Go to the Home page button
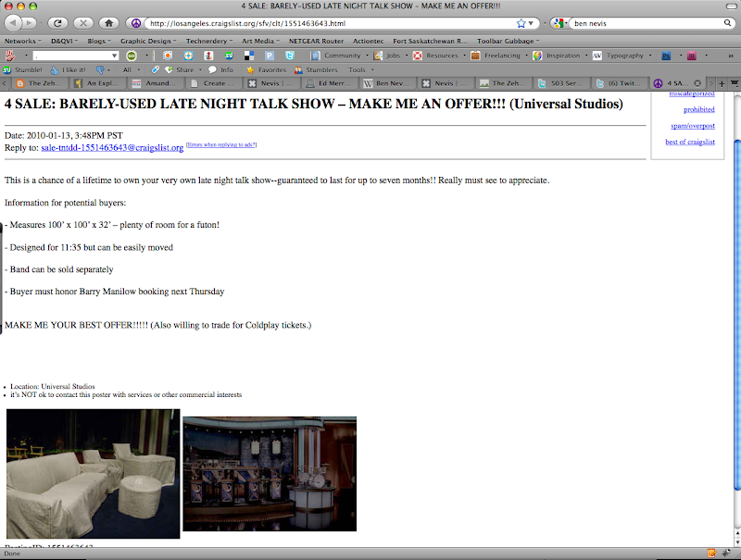 pos(108,22)
